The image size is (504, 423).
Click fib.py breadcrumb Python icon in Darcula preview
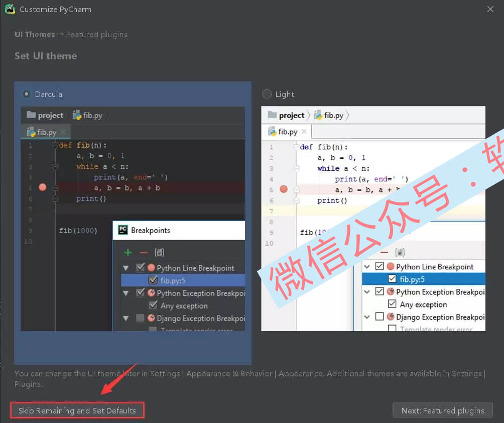[x=77, y=115]
